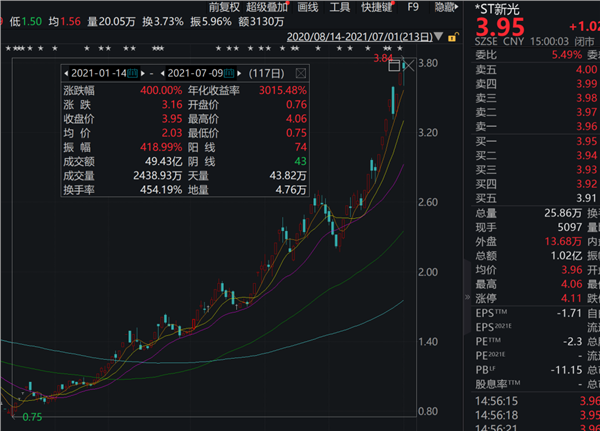Step start date back with left arrow
Screen dimensions: 600x431
[66, 73]
